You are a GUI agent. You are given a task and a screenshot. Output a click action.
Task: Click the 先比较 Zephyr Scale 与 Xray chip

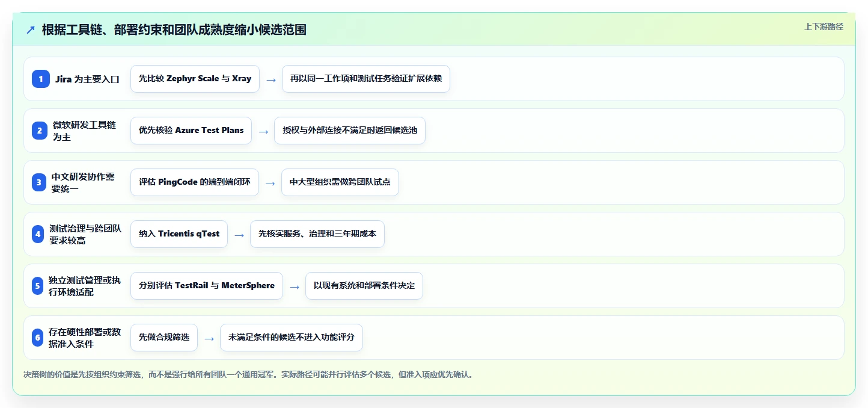click(195, 79)
